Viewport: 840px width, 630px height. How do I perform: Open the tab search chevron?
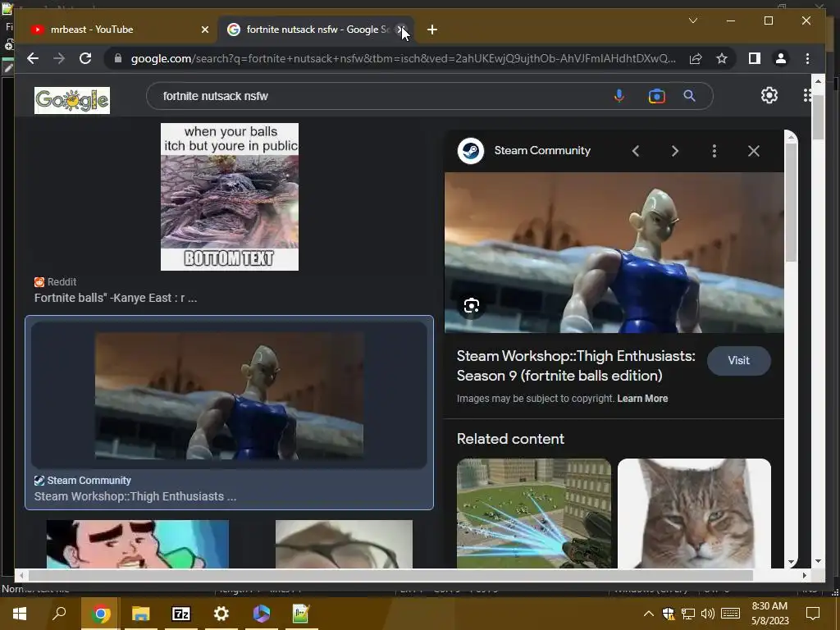[693, 21]
